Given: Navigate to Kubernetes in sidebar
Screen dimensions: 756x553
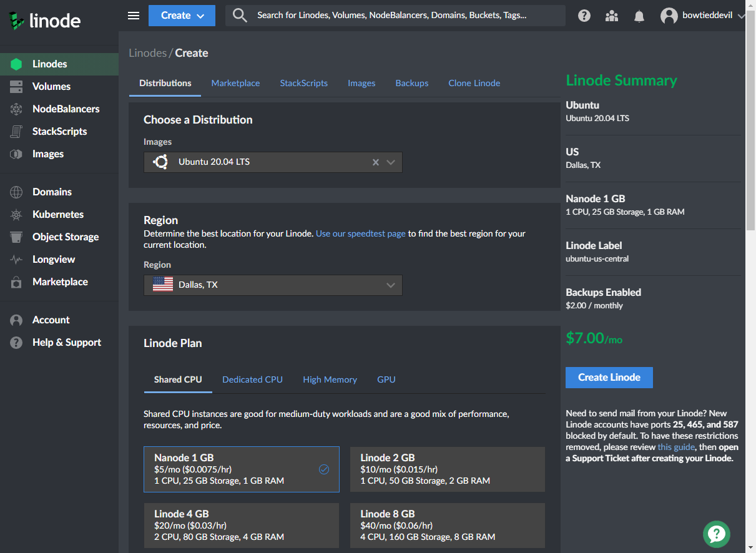Looking at the screenshot, I should (x=58, y=215).
